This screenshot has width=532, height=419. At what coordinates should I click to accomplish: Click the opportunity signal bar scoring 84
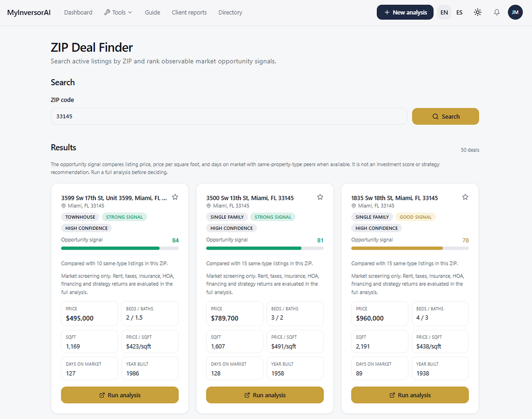(x=120, y=248)
